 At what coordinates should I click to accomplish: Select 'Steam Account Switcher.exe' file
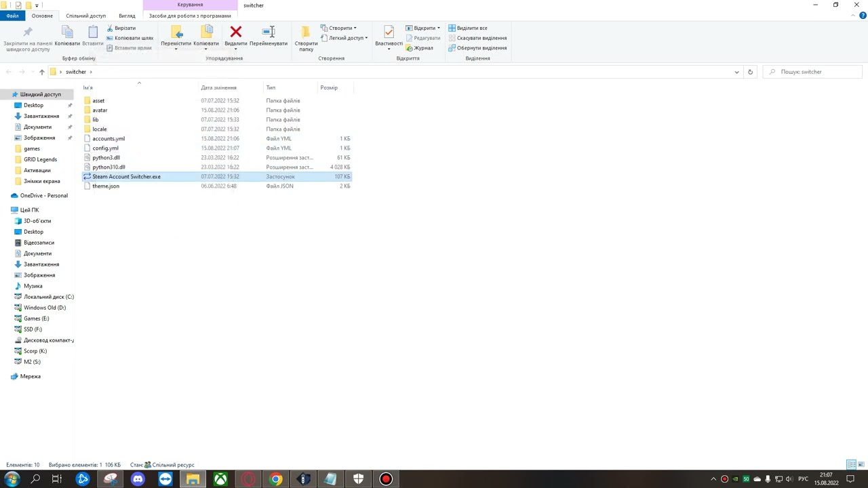(x=126, y=177)
